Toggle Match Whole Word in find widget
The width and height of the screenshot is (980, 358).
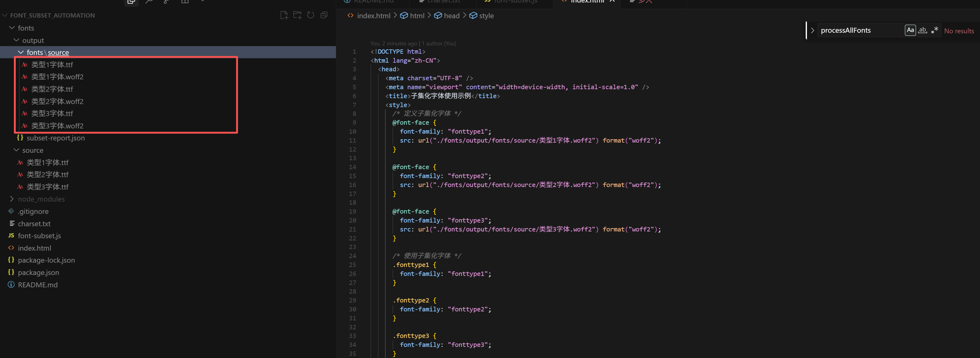(x=922, y=30)
